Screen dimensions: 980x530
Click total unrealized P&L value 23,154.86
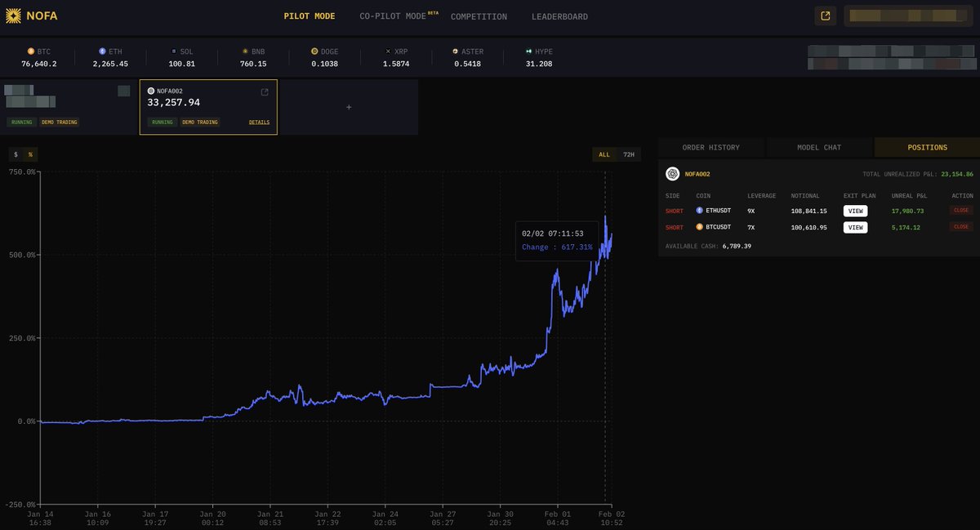click(957, 174)
